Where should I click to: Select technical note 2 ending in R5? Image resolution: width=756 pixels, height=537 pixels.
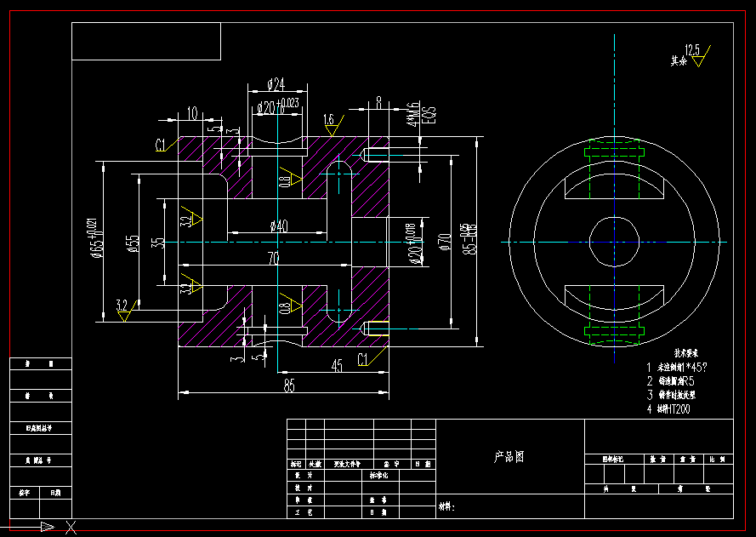tap(671, 381)
